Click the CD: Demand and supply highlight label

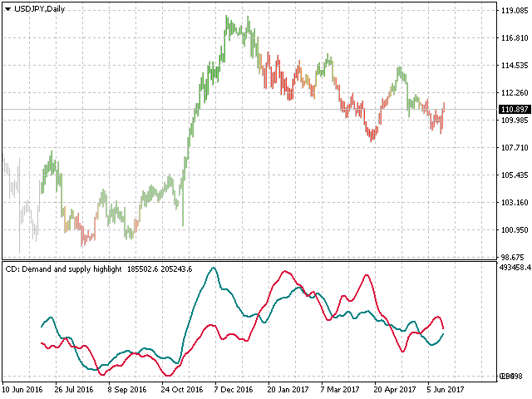tap(63, 269)
